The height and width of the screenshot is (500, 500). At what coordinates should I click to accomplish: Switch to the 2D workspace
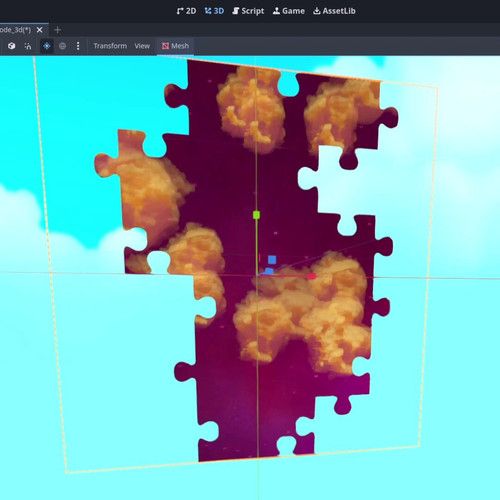coord(186,11)
